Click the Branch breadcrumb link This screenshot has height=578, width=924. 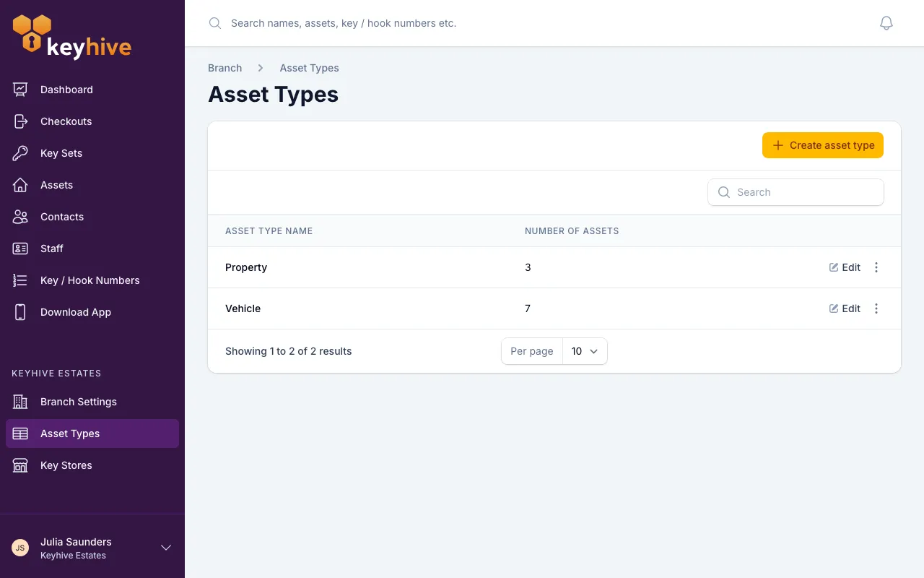tap(225, 68)
